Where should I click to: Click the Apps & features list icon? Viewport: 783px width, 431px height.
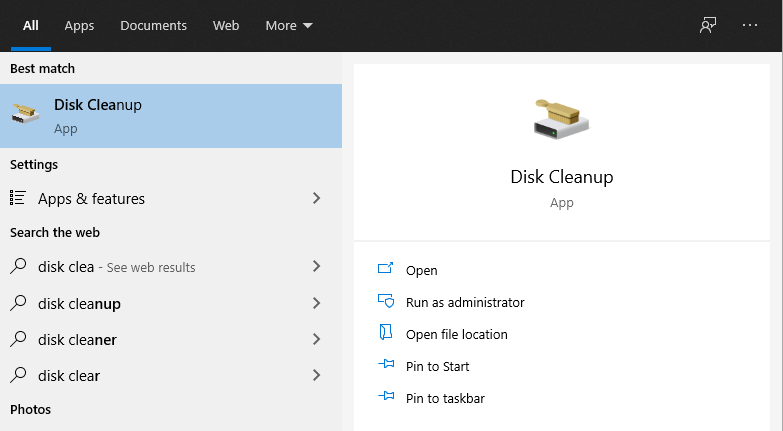click(x=17, y=198)
